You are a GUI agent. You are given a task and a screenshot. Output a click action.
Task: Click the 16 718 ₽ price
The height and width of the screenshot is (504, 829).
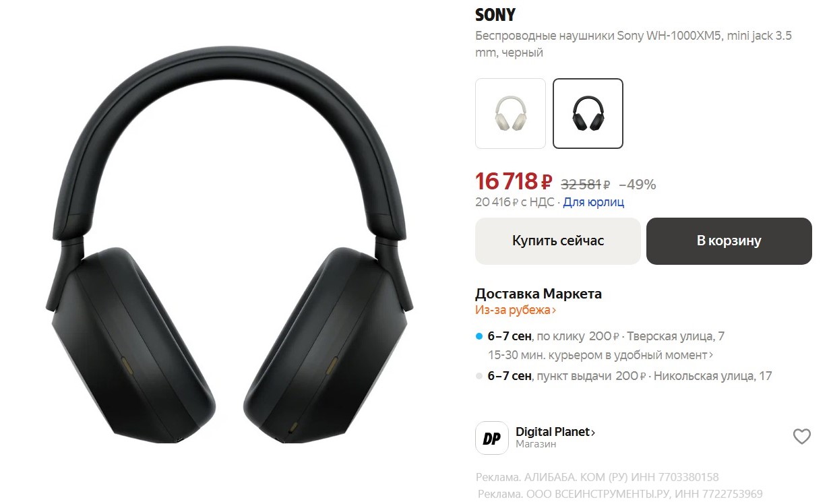coord(514,181)
